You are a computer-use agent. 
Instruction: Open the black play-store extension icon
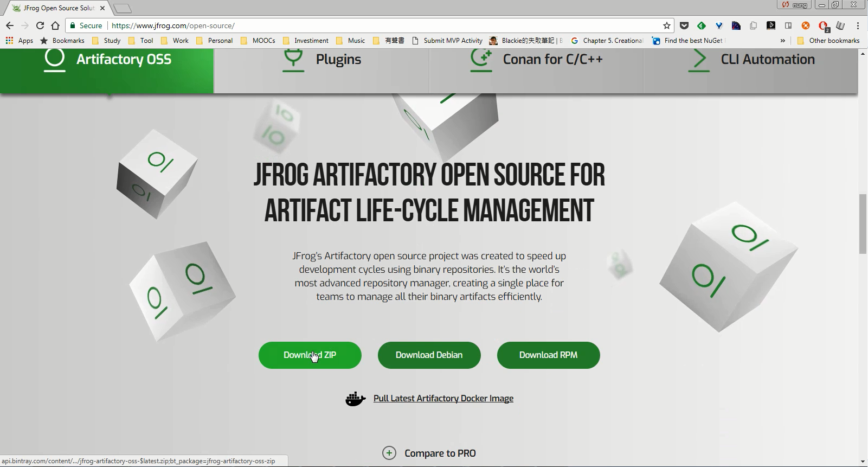point(771,25)
